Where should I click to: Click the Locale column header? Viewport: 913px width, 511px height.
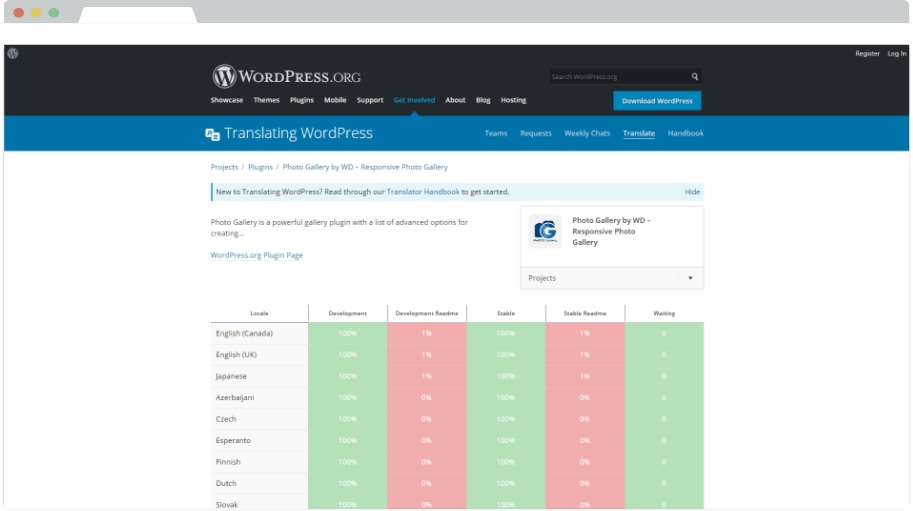[259, 313]
